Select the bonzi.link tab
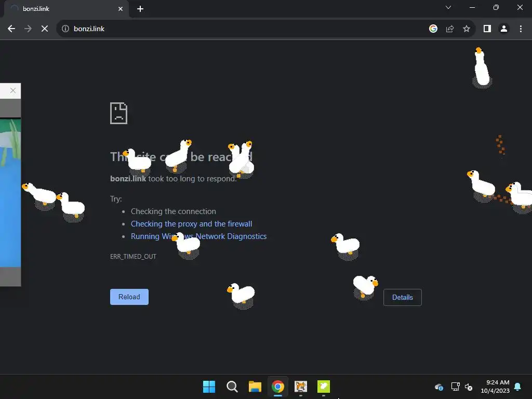Image resolution: width=532 pixels, height=399 pixels. click(x=66, y=9)
